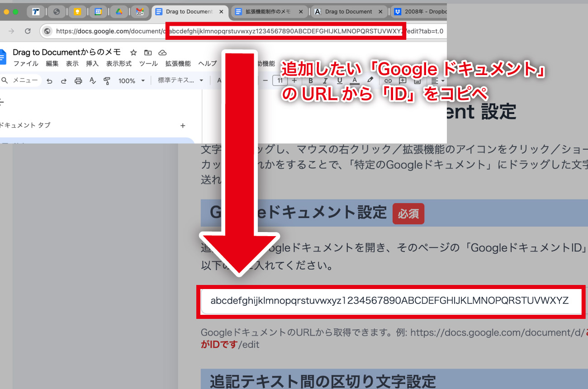Decrease font size with minus button
Image resolution: width=588 pixels, height=389 pixels.
click(265, 81)
